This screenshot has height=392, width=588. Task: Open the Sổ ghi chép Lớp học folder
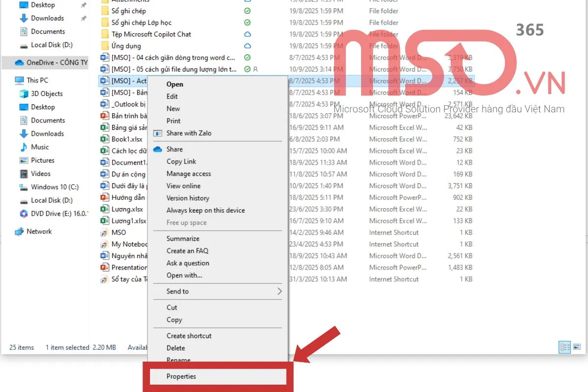click(141, 23)
